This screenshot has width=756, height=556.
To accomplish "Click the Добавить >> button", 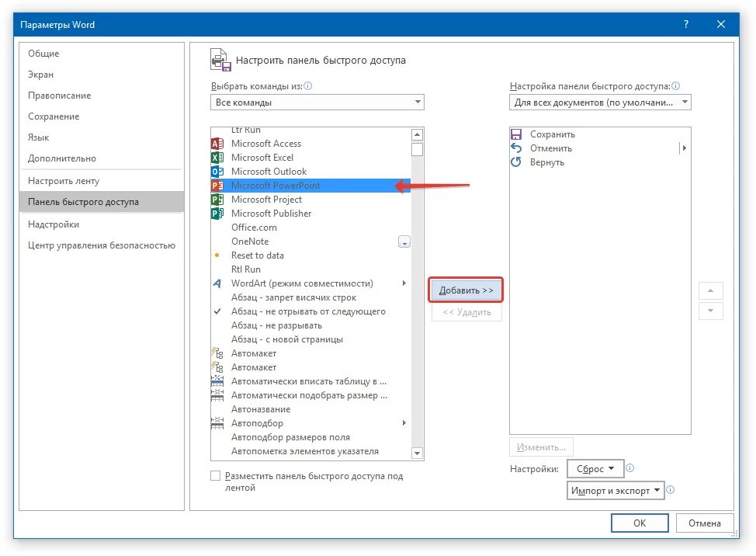I will [x=466, y=290].
